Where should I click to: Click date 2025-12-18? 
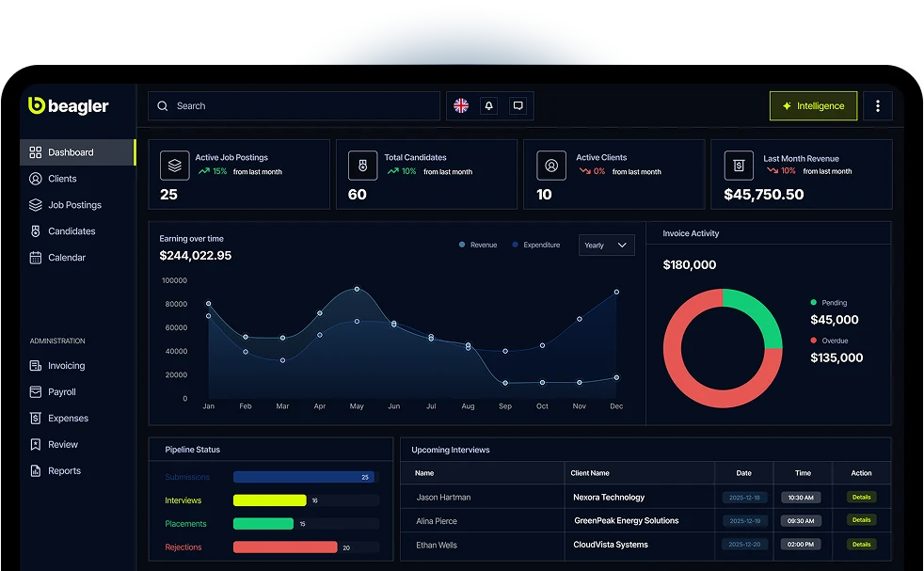pos(744,498)
